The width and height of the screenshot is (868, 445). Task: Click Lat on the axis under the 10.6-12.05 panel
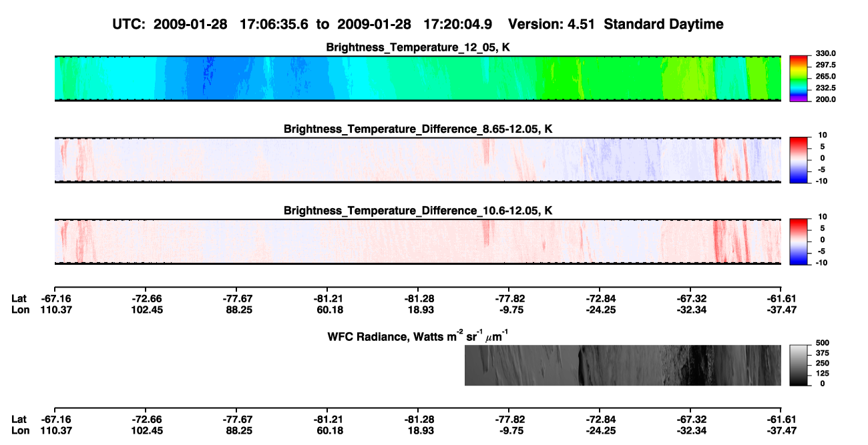click(x=19, y=298)
